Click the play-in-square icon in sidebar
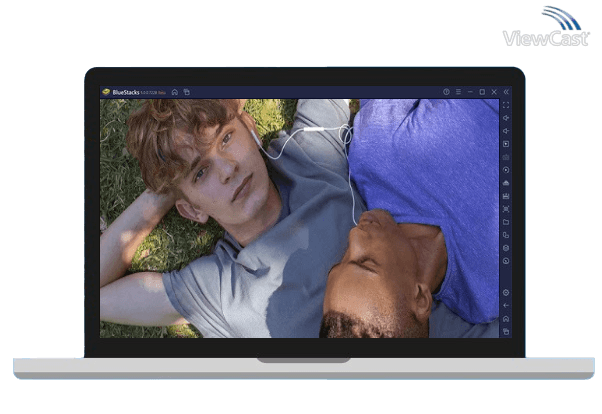602x414 pixels. click(x=506, y=144)
